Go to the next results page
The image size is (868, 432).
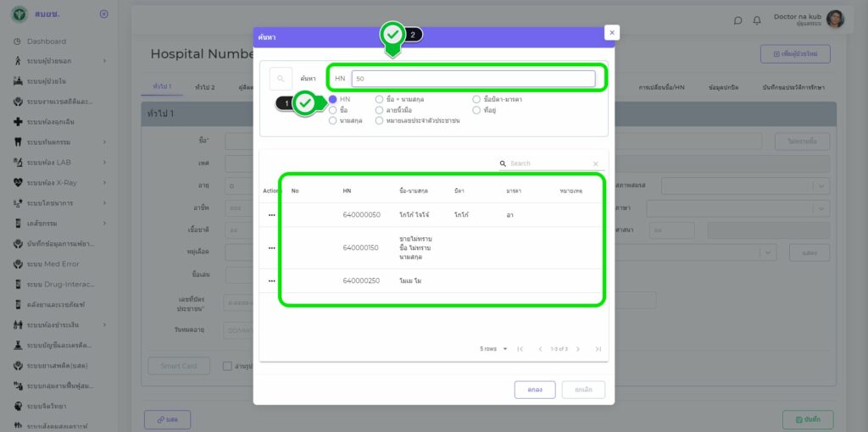[x=578, y=349]
